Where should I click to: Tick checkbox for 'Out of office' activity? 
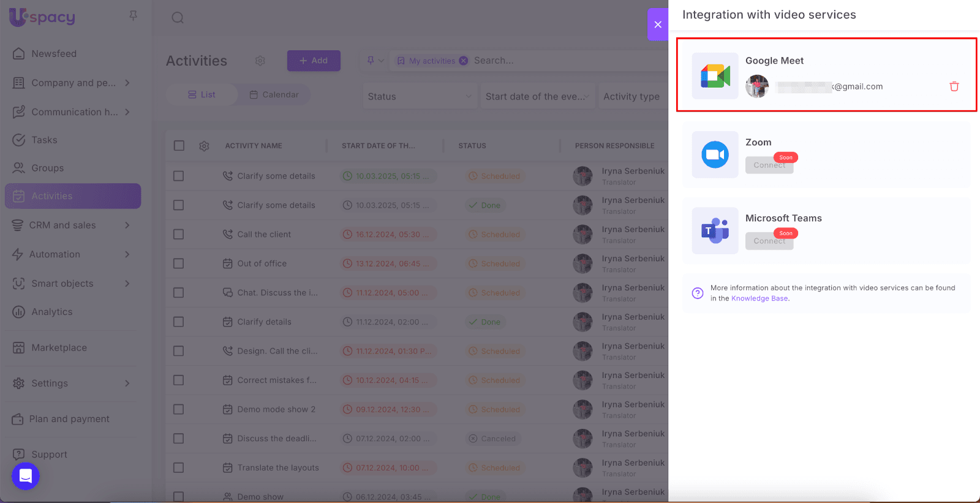pos(179,263)
